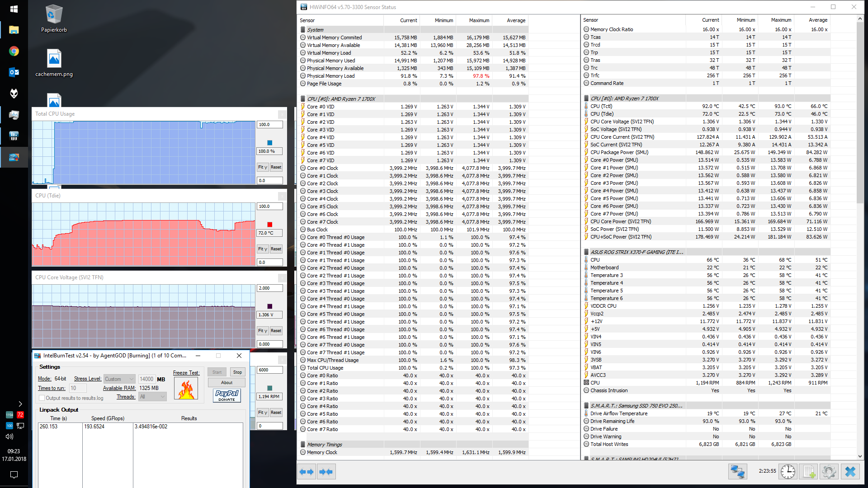
Task: Click the expand-columns double arrow icon
Action: click(307, 472)
